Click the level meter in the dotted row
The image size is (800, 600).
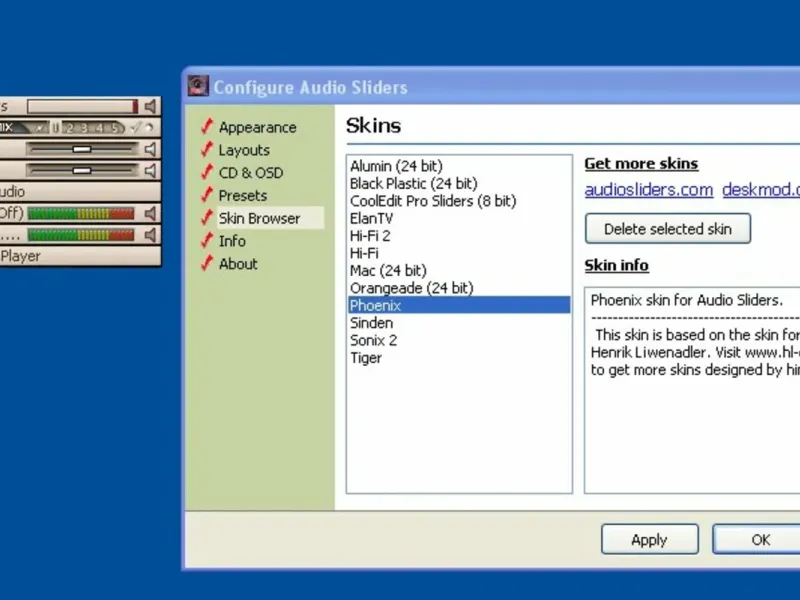[81, 235]
